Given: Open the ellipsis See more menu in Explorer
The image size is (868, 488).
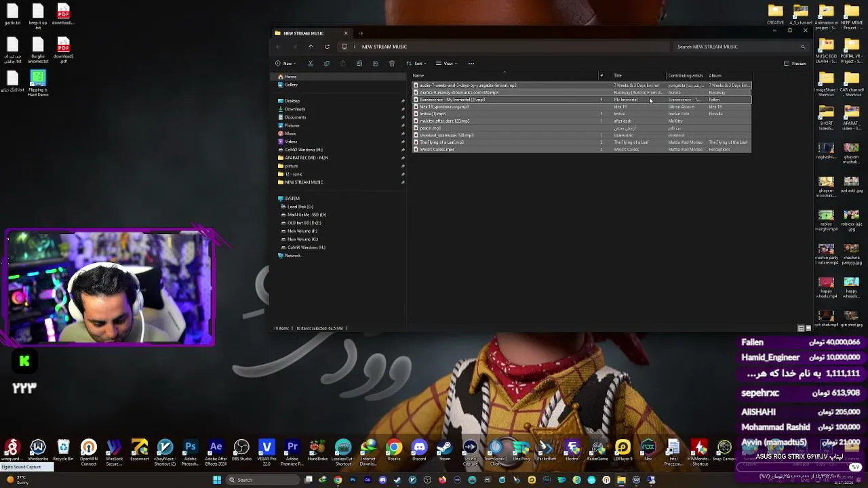Looking at the screenshot, I should (471, 64).
